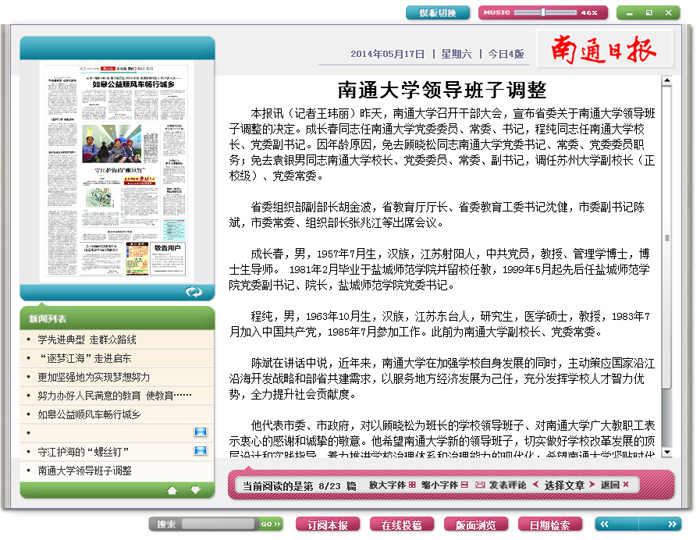
Task: Click the next article arrow after 选择文章
Action: click(592, 485)
